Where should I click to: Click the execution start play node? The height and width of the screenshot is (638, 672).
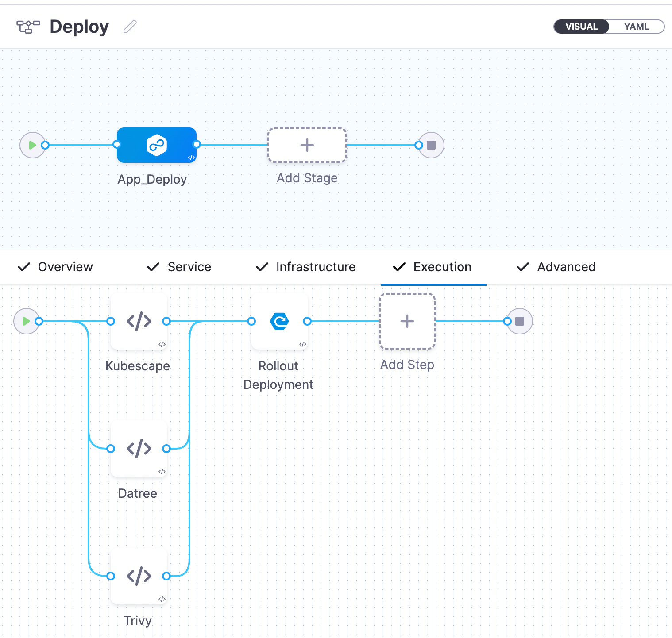click(x=26, y=321)
